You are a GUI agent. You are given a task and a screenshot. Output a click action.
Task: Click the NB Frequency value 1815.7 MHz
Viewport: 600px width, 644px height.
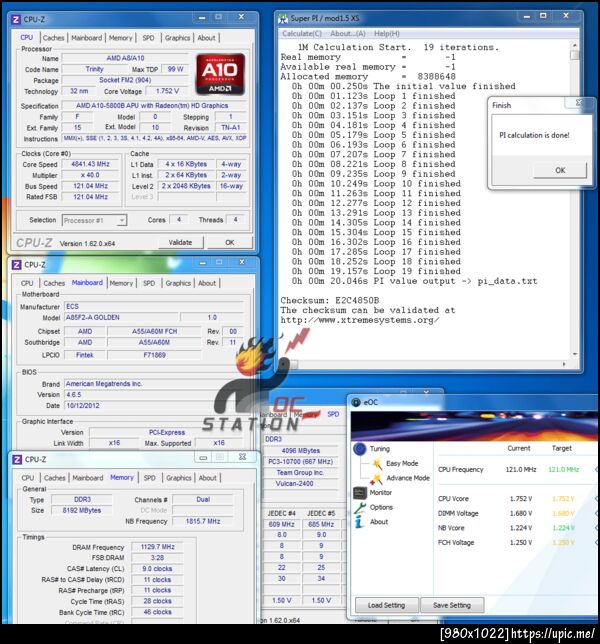[203, 521]
